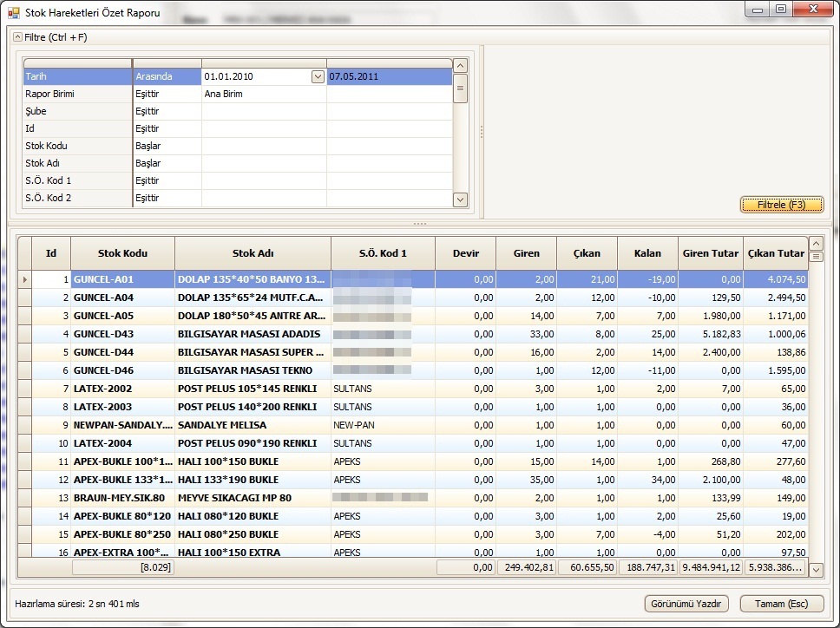This screenshot has width=840, height=628.
Task: Click the Tamam (Esc) button
Action: tap(781, 604)
